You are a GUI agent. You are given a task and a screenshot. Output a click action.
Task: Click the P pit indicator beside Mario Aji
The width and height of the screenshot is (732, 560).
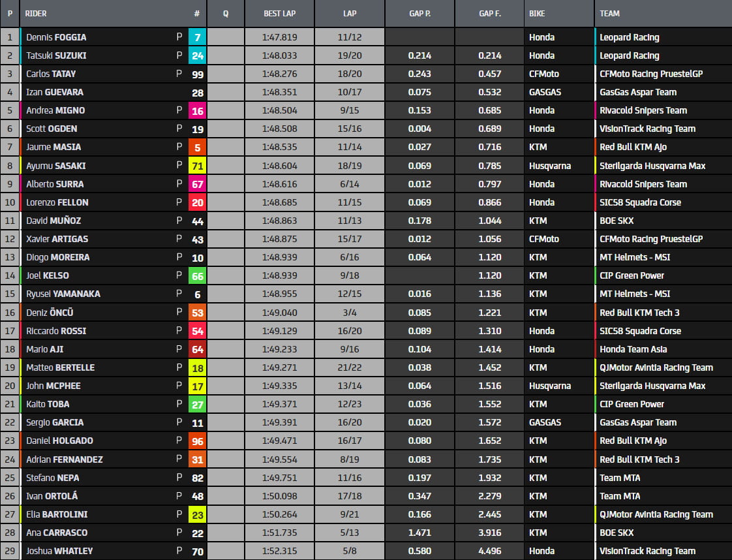click(x=179, y=349)
